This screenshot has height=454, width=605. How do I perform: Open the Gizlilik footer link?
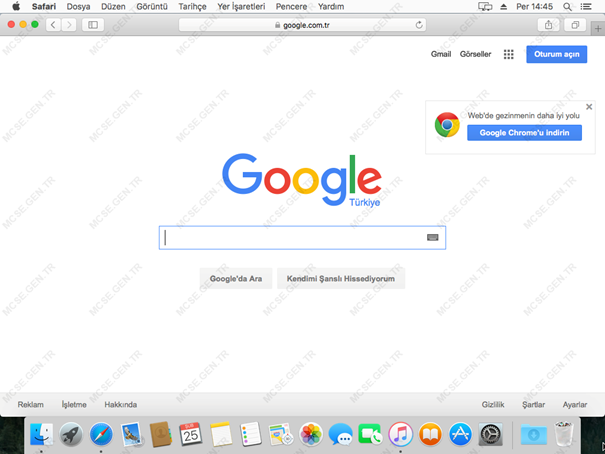(x=493, y=405)
